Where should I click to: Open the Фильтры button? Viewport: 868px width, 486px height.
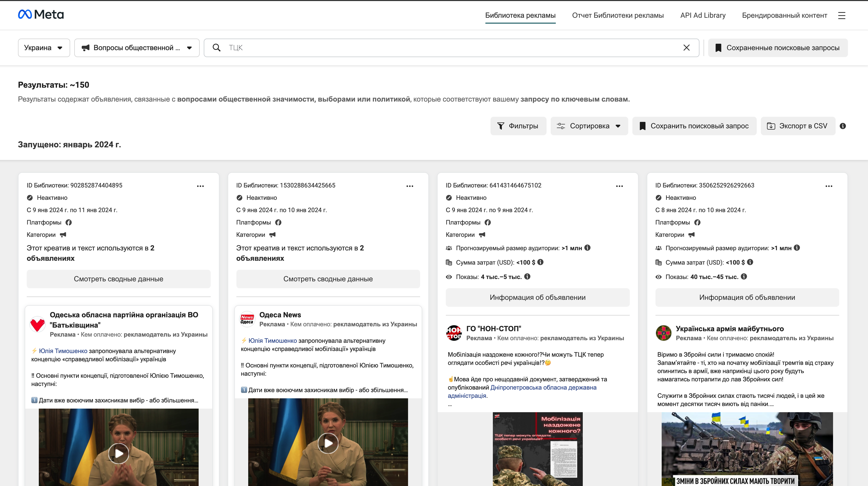[x=518, y=126]
